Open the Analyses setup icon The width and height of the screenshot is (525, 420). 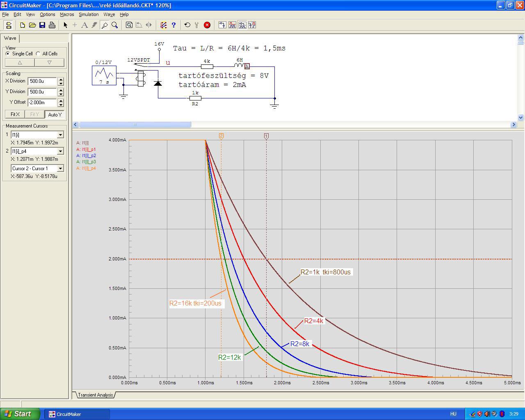tap(164, 25)
